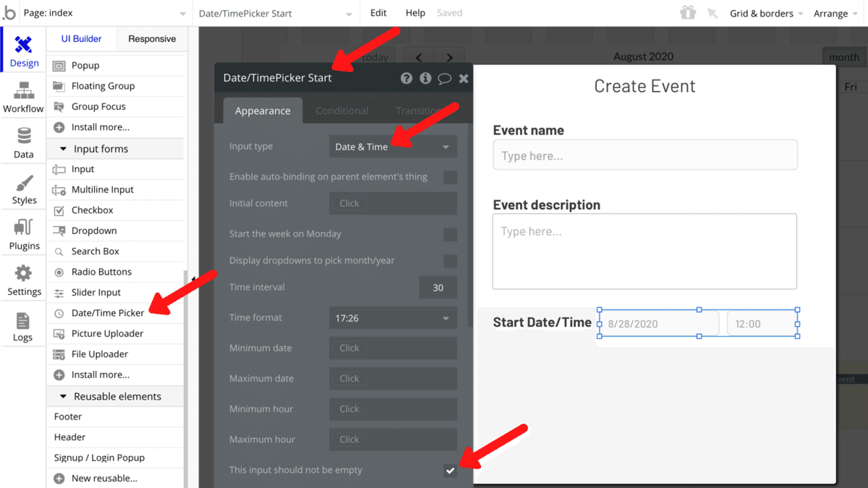Click the Minimum hour field
This screenshot has height=488, width=868.
point(393,409)
